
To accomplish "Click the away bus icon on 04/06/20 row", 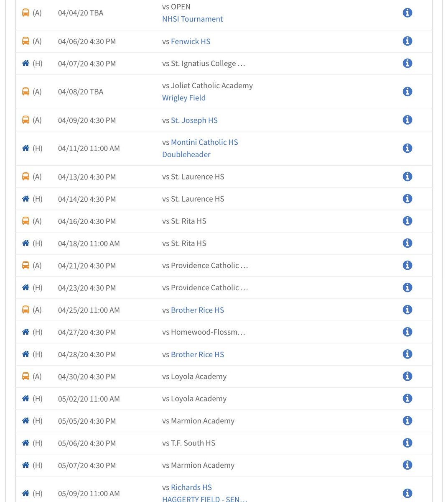I will coord(25,41).
